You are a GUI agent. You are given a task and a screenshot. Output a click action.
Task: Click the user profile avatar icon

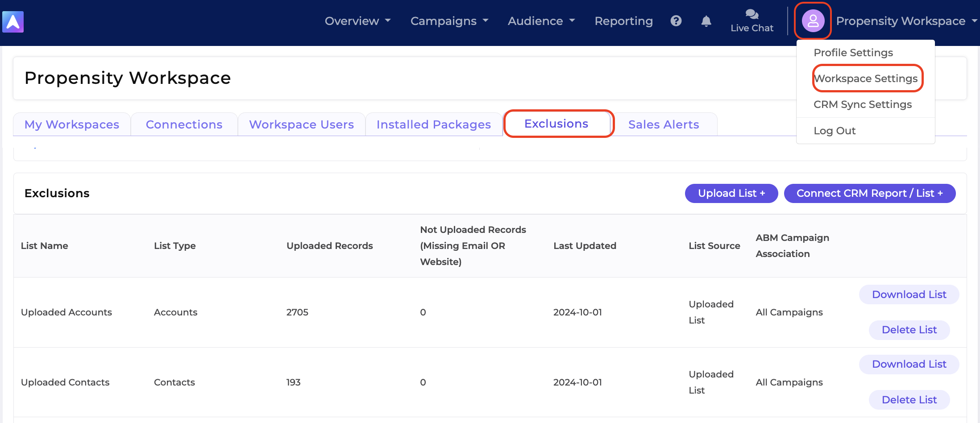pos(813,21)
